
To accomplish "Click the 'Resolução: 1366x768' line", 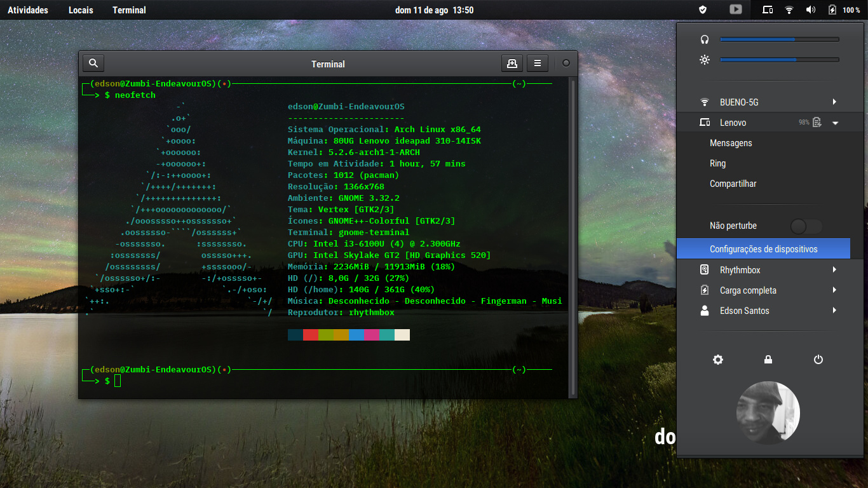I will click(x=336, y=187).
